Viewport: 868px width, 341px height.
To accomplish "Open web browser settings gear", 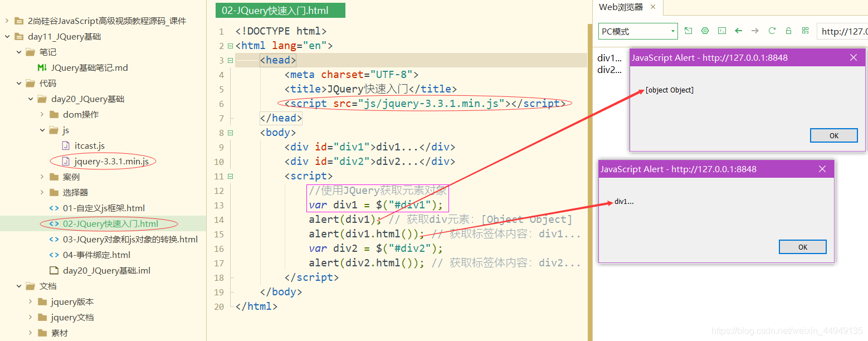I will pyautogui.click(x=705, y=31).
